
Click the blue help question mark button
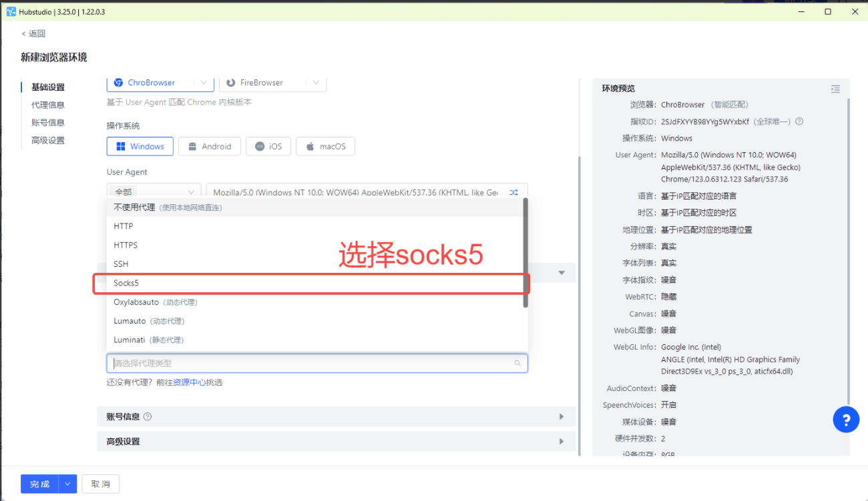pyautogui.click(x=846, y=420)
